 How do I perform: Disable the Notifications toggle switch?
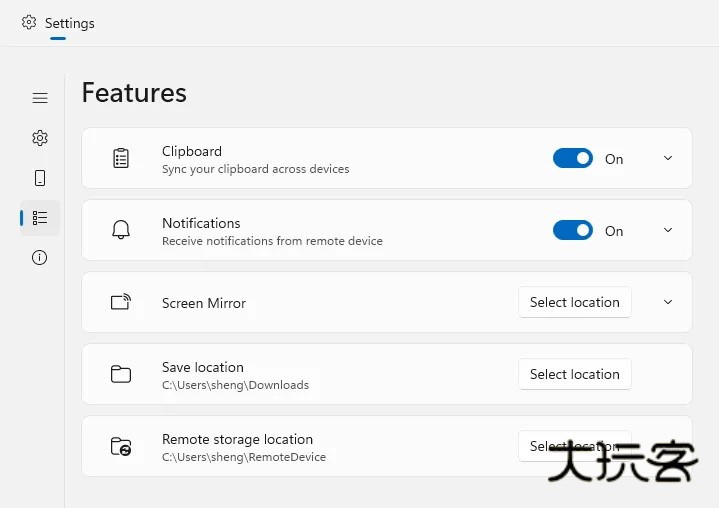click(573, 230)
